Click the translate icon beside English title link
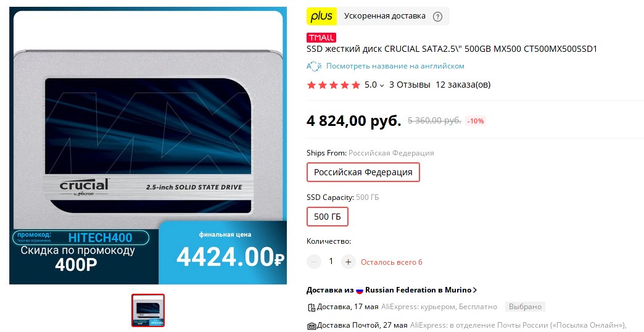 point(314,66)
